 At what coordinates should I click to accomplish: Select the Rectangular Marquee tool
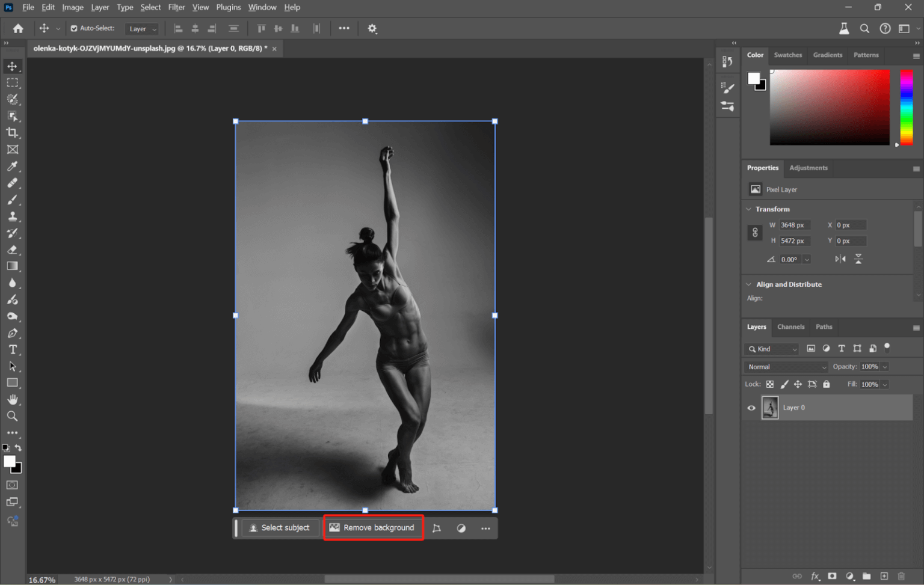click(x=12, y=83)
